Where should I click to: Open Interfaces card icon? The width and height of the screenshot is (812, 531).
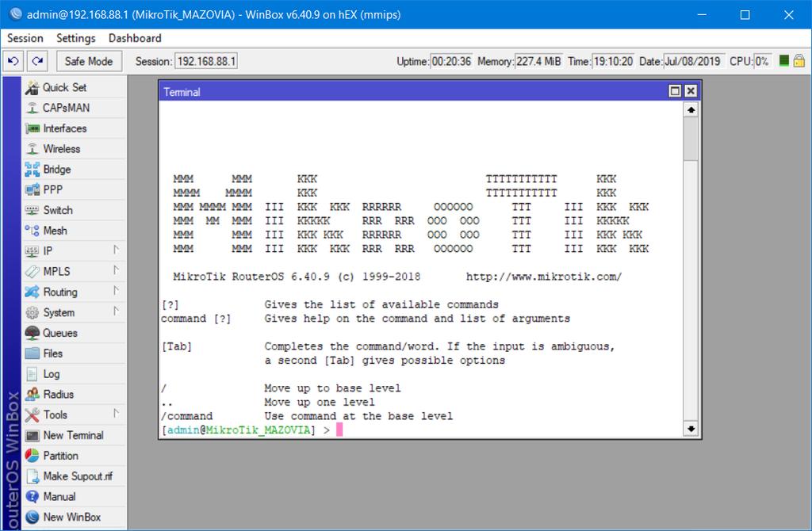(x=32, y=128)
